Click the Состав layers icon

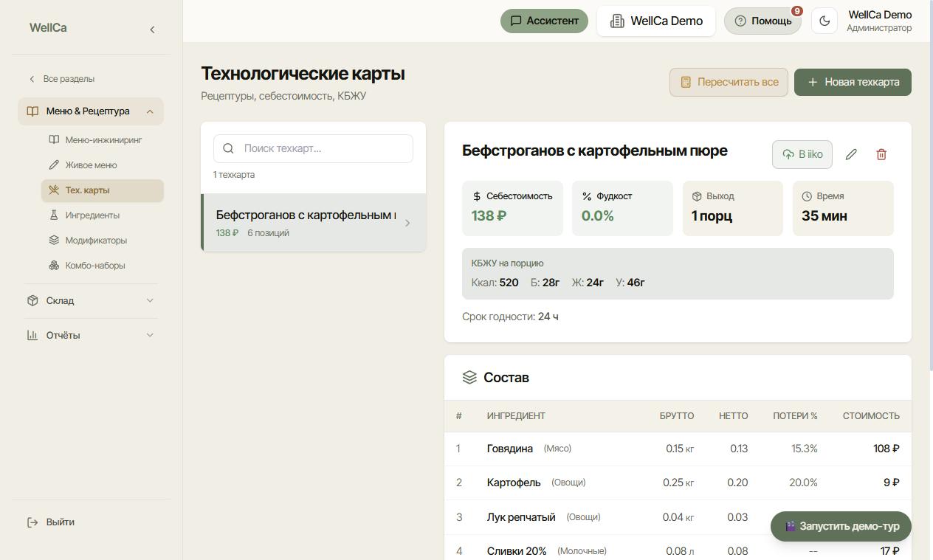pos(469,378)
